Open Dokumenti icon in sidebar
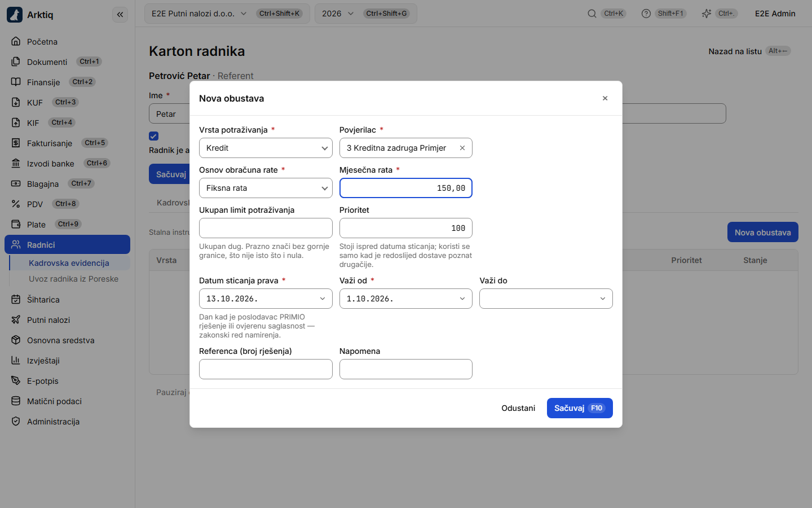Image resolution: width=812 pixels, height=508 pixels. [16, 62]
